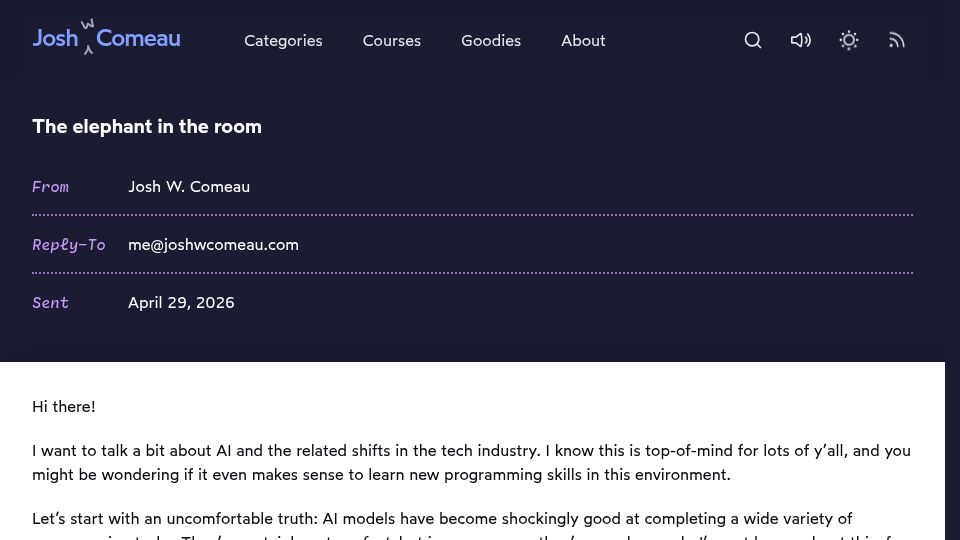The width and height of the screenshot is (960, 540).
Task: Open the About page link
Action: coord(583,40)
